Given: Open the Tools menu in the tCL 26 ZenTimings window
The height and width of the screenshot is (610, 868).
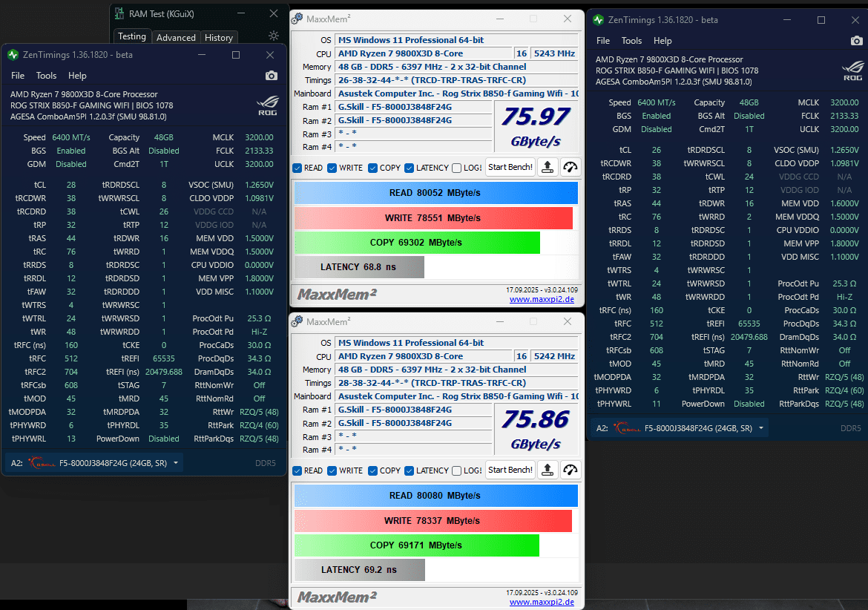Looking at the screenshot, I should point(631,41).
